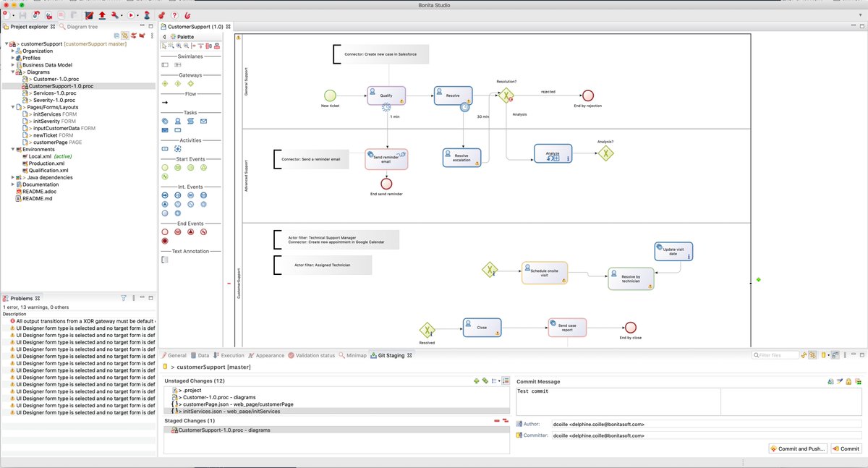Select newTicket FORM in project tree
This screenshot has height=468, width=868.
(x=48, y=135)
